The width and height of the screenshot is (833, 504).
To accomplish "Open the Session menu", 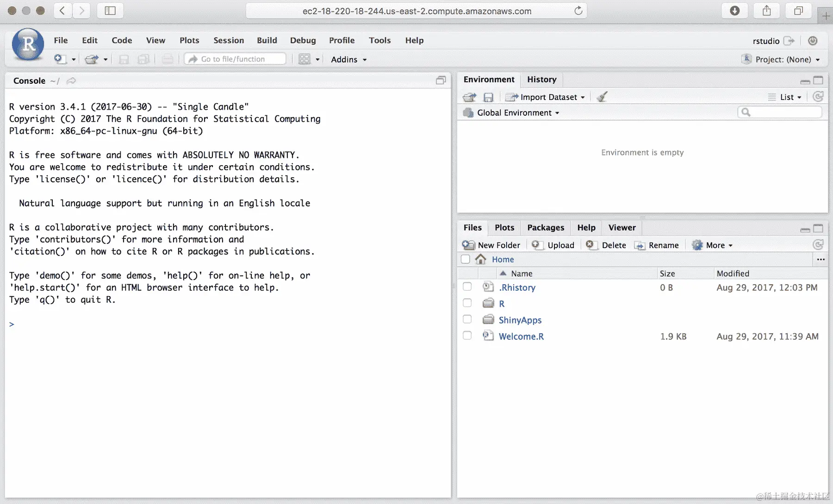I will (x=229, y=40).
